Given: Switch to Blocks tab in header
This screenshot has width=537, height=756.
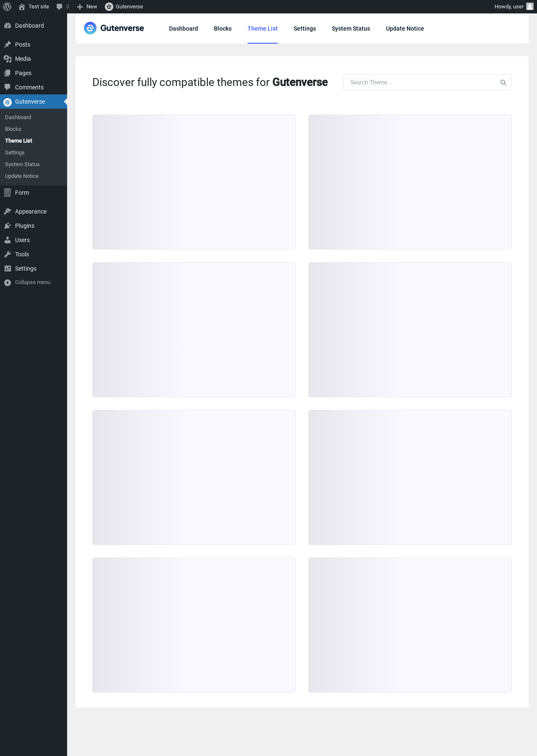Looking at the screenshot, I should click(x=223, y=29).
